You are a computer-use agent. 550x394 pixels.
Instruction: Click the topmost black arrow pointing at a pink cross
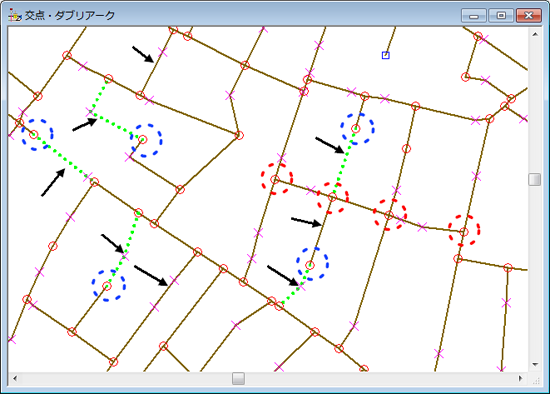tap(143, 54)
